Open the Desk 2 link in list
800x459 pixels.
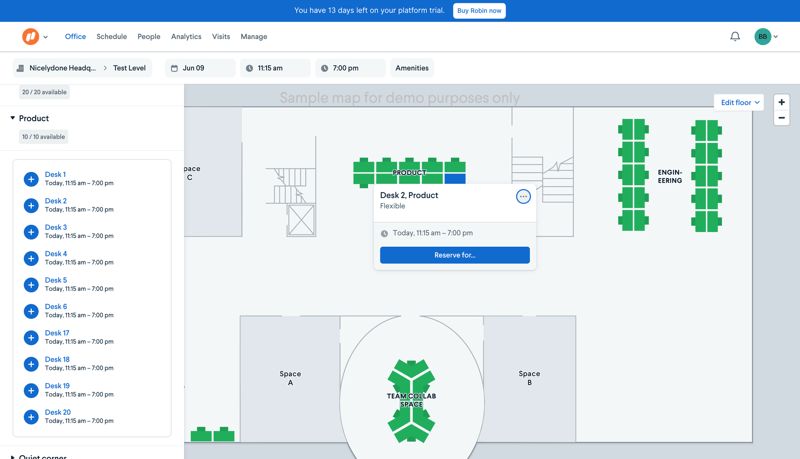pos(56,201)
